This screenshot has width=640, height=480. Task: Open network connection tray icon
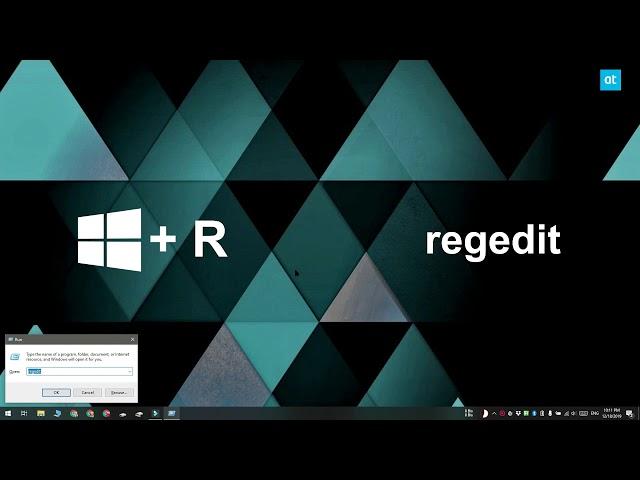pos(567,413)
